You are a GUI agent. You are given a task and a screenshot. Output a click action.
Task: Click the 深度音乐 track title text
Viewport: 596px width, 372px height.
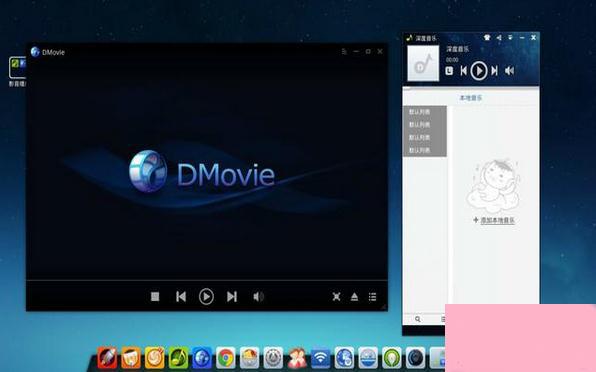(458, 49)
